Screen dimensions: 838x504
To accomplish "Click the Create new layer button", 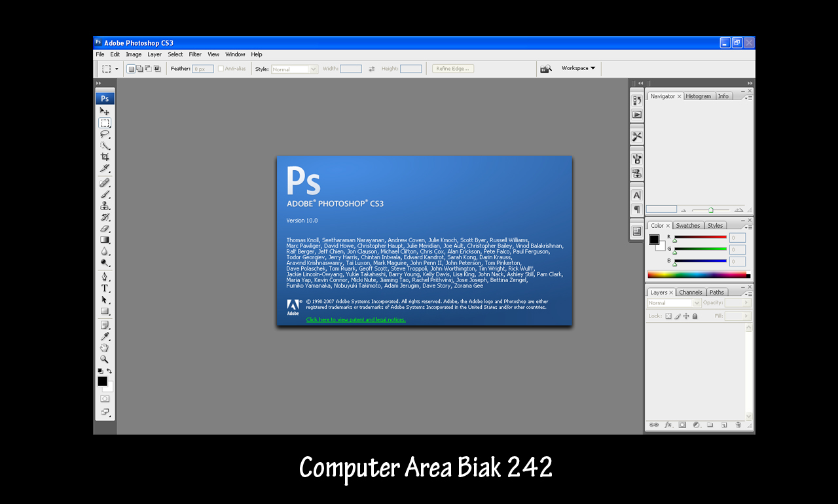I will click(x=724, y=425).
